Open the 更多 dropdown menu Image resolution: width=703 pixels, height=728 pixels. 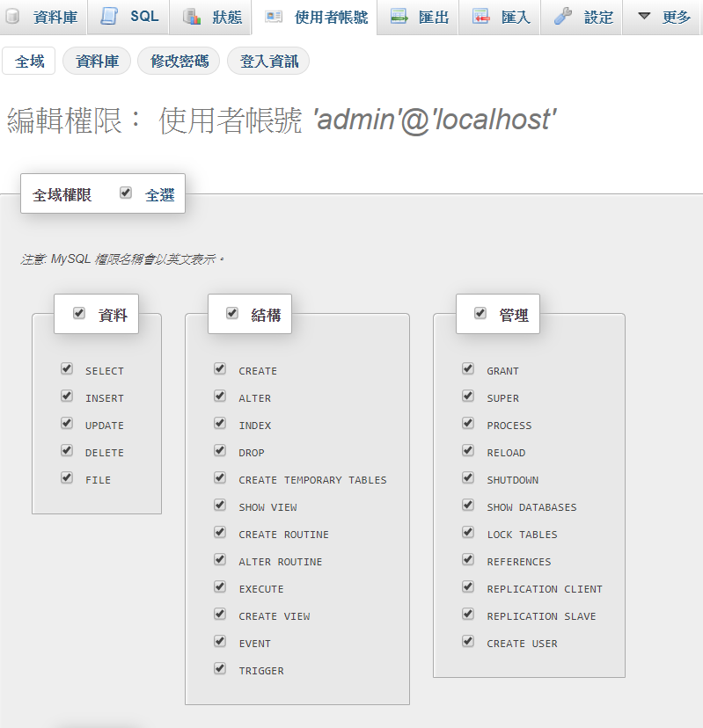coord(664,17)
